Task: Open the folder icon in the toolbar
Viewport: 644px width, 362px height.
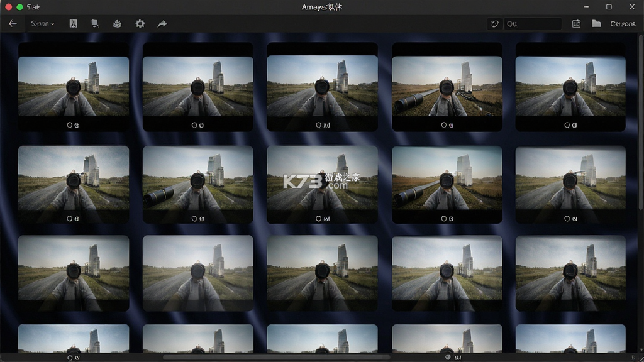Action: (x=596, y=24)
